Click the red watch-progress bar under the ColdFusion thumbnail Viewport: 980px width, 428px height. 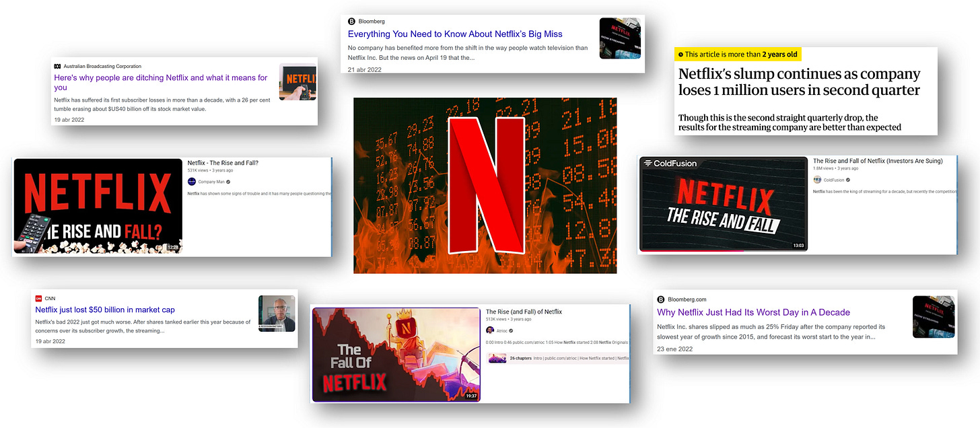pos(691,250)
